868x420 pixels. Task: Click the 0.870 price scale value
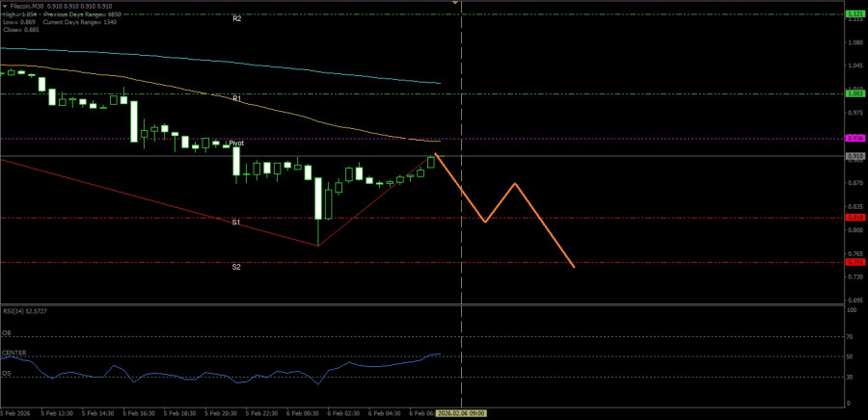[857, 182]
